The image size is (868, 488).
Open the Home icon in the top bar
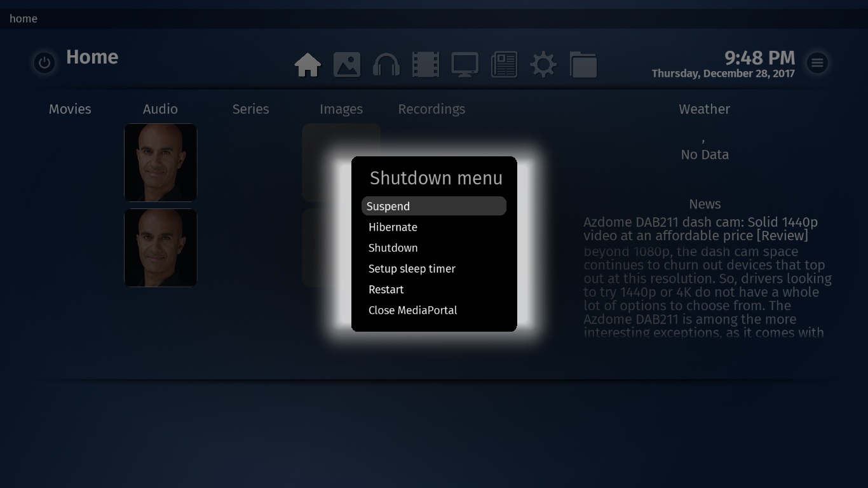click(x=308, y=64)
